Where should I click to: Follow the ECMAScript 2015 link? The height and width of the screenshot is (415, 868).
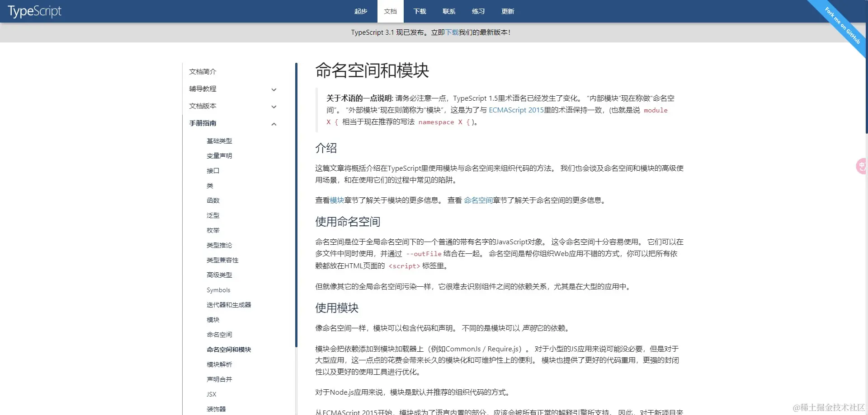[516, 110]
